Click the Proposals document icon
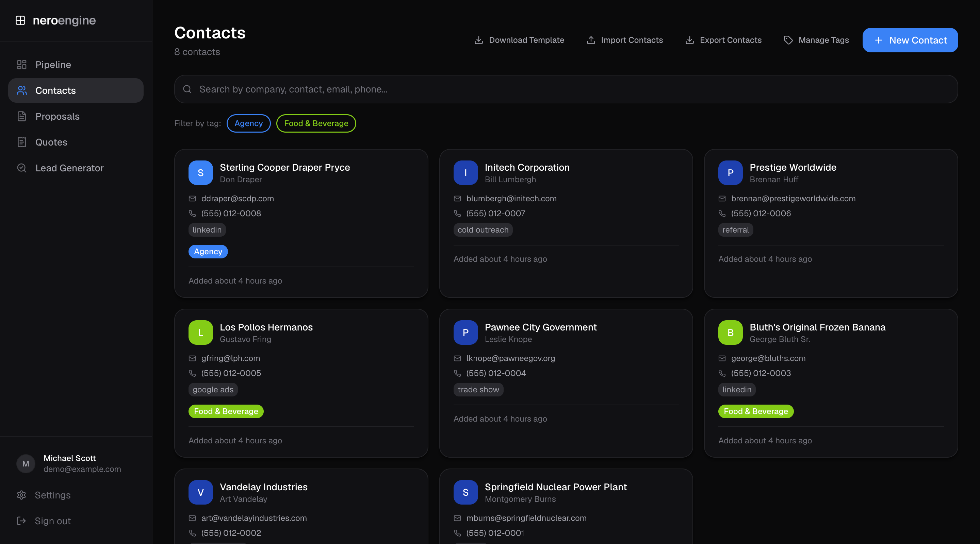The width and height of the screenshot is (980, 544). click(22, 116)
